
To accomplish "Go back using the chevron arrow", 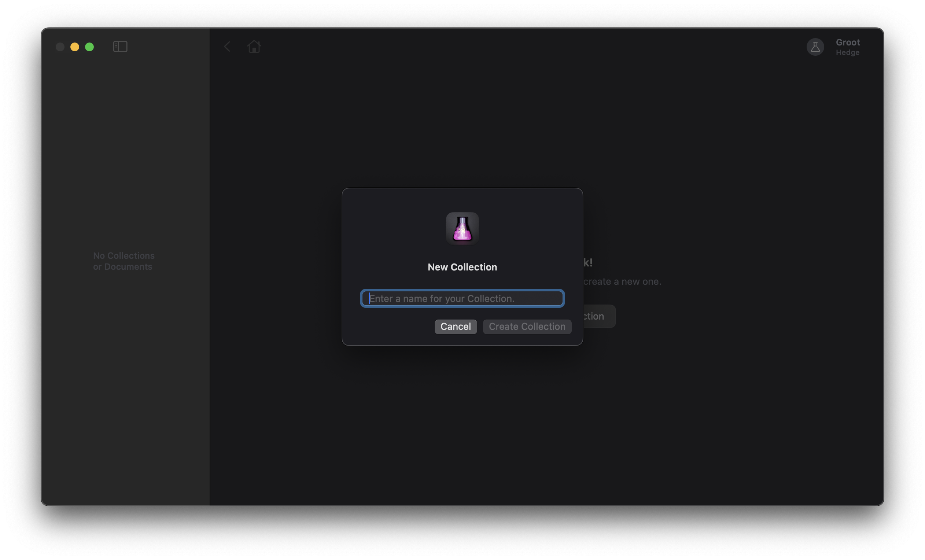I will 227,47.
